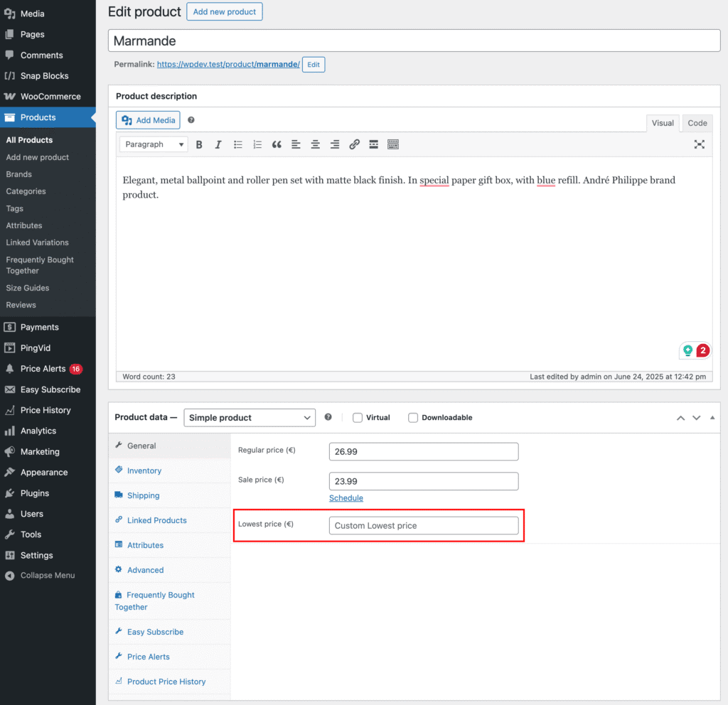Click the toolbar toggle keyboard icon
Screen dimensions: 728x705
point(393,144)
